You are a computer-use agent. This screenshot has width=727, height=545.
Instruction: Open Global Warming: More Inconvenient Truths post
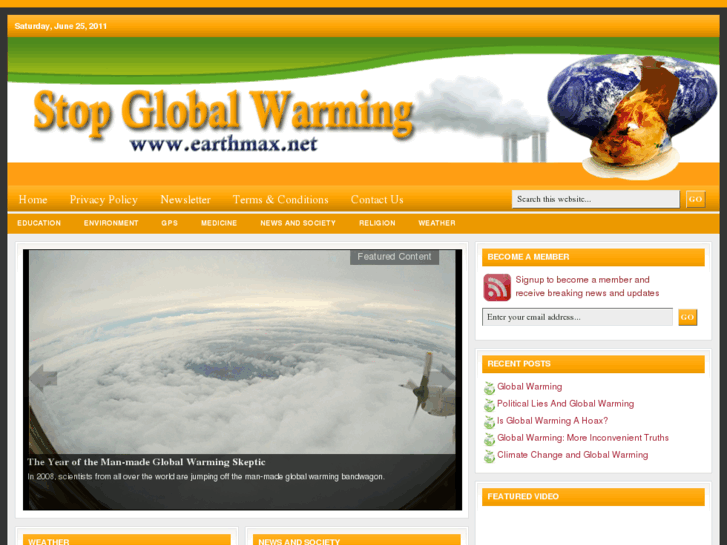583,438
